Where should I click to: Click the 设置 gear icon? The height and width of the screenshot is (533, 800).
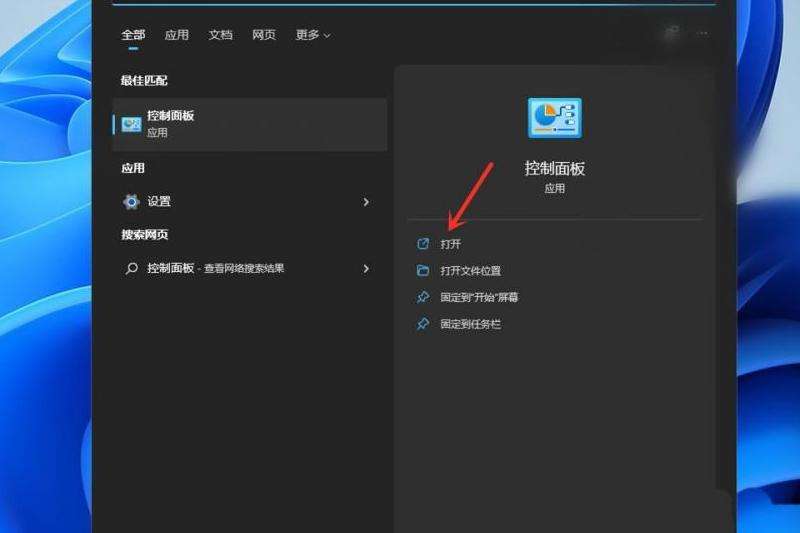click(x=131, y=202)
